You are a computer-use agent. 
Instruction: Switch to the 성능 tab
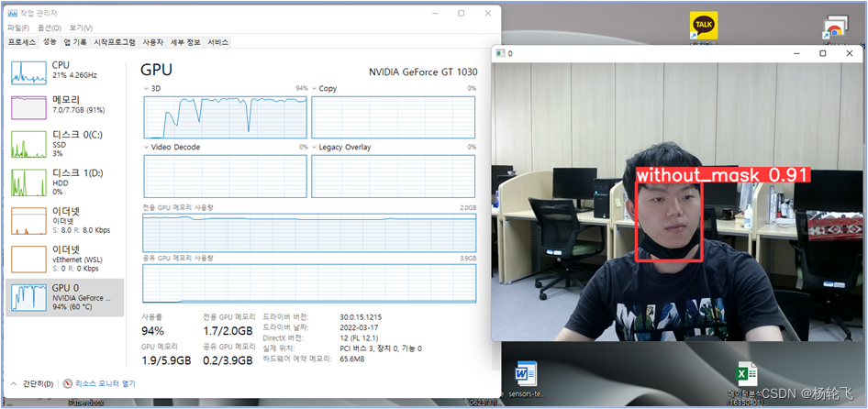[x=50, y=42]
